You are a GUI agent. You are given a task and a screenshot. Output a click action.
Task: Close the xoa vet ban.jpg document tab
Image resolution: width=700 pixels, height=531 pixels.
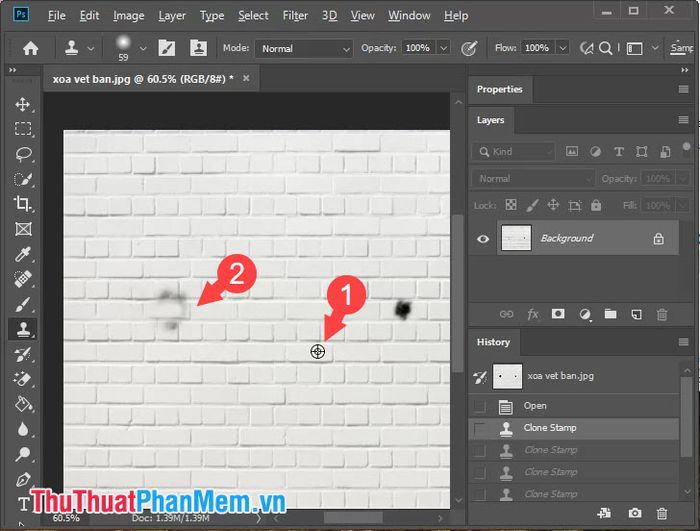point(246,78)
